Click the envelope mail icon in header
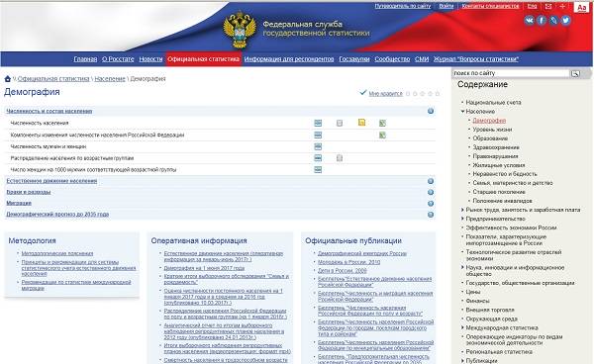Screen dimensions: 594x364 tap(548, 7)
